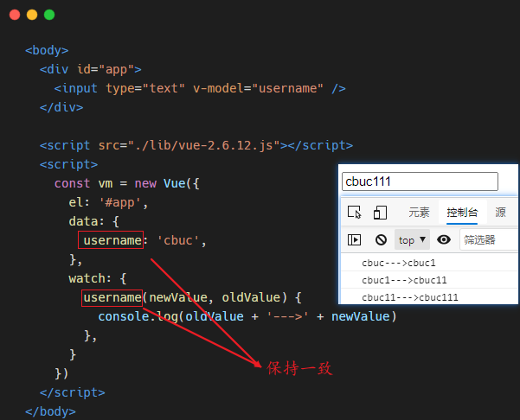The width and height of the screenshot is (520, 420).
Task: Click the 'cbuc' string value
Action: pyautogui.click(x=178, y=241)
